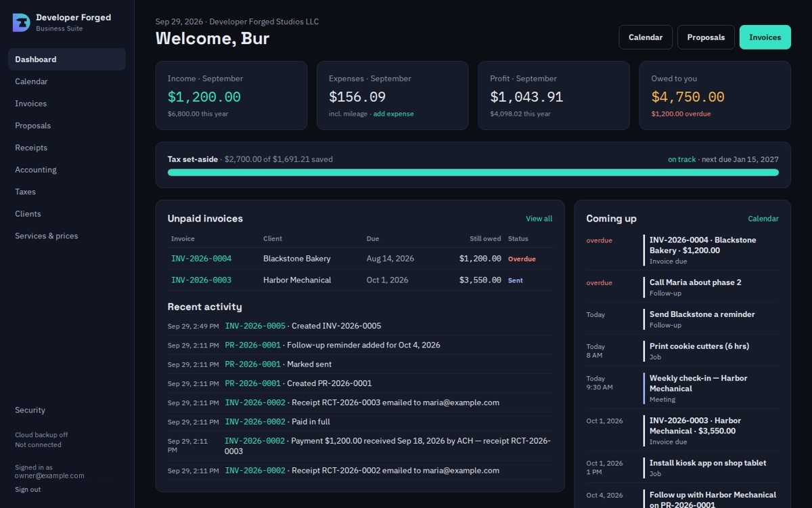Viewport: 812px width, 508px height.
Task: Open Follow up with Harbor Mechanical item
Action: [710, 500]
